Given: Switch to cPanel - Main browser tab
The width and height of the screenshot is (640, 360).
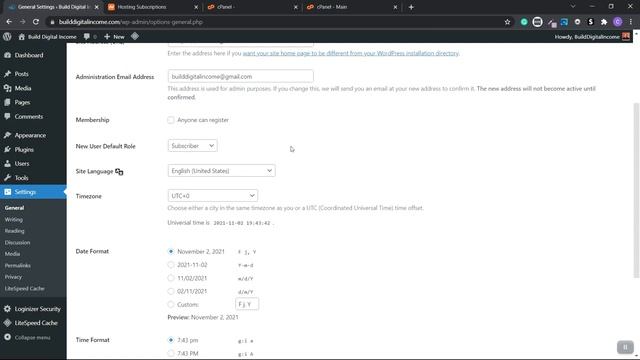Looking at the screenshot, I should (352, 7).
